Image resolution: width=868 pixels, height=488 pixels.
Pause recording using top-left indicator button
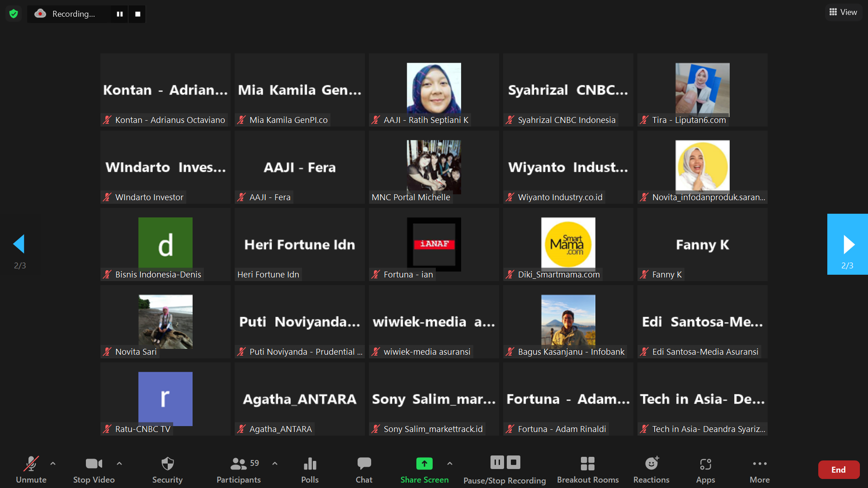pyautogui.click(x=120, y=14)
